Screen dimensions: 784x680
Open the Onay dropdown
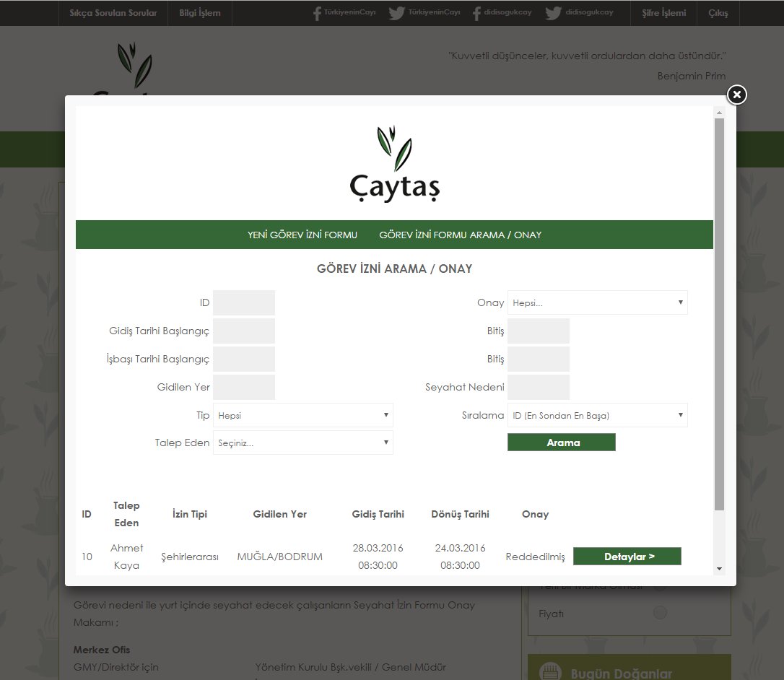598,302
